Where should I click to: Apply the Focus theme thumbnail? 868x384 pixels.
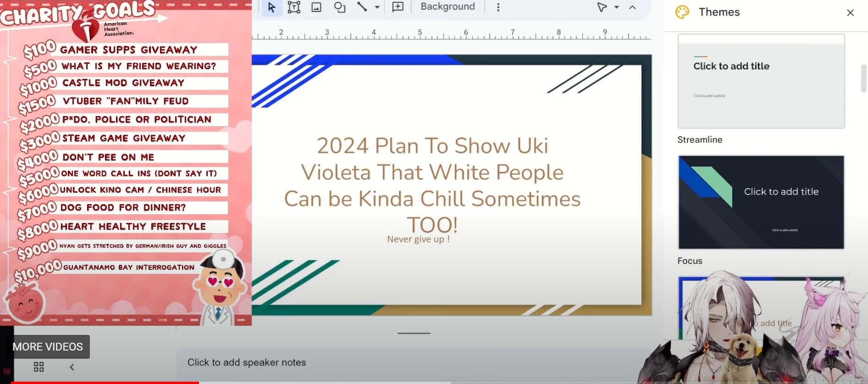[x=761, y=202]
